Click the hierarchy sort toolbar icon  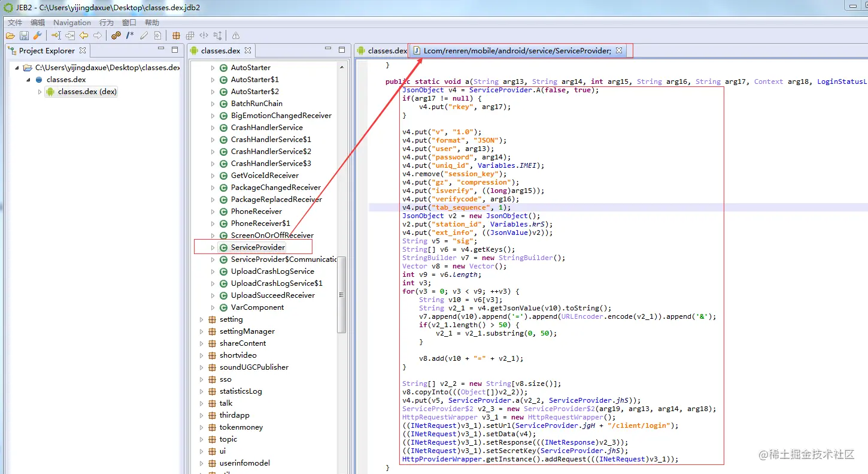(x=217, y=36)
